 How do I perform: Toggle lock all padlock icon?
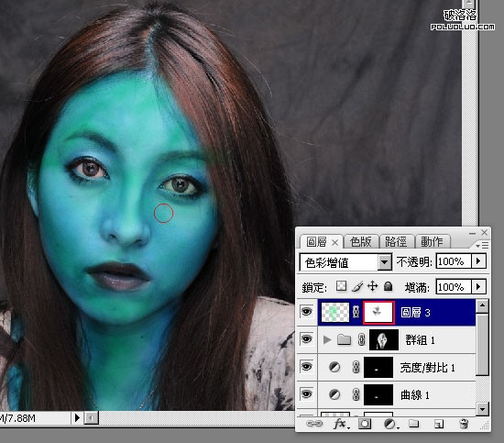(x=388, y=285)
